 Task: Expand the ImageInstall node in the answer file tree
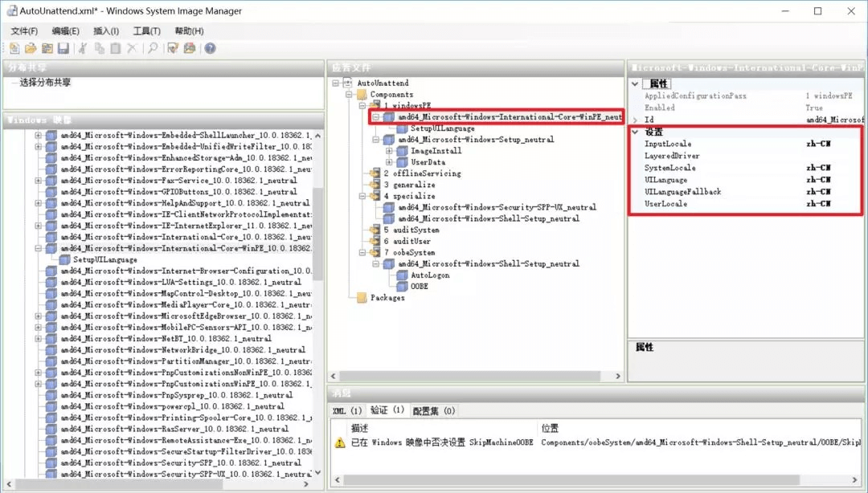point(390,151)
